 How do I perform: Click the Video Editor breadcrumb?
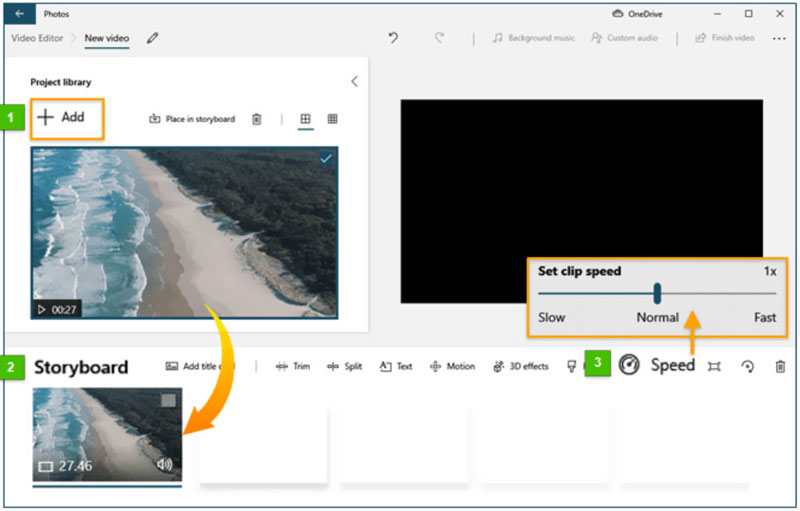[x=37, y=38]
